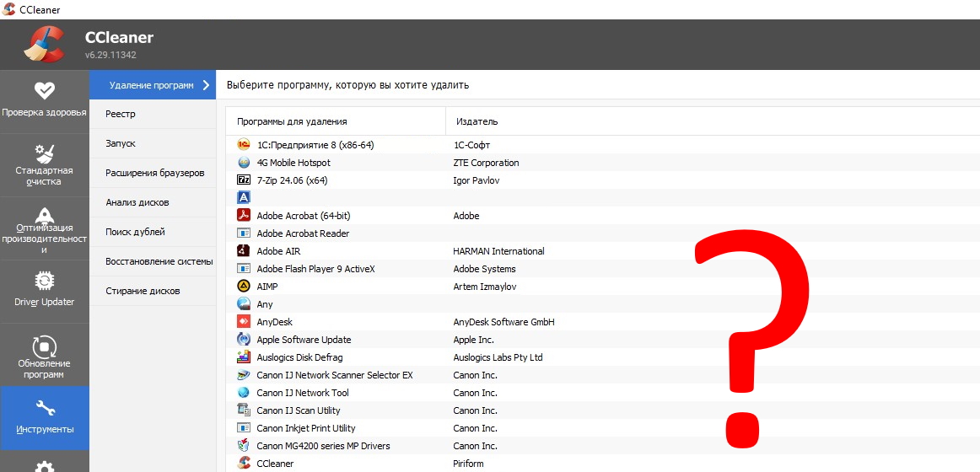Click the CCleaner logo in the header
Screen dimensions: 980x472
point(45,44)
